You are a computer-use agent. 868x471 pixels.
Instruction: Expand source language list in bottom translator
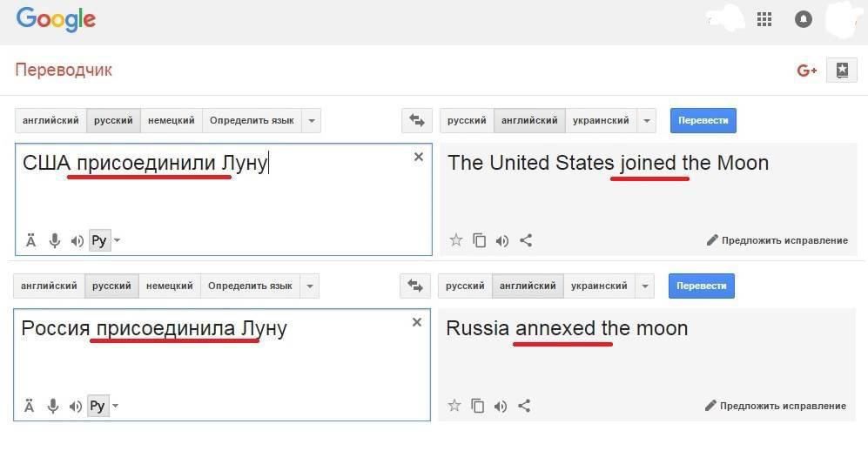pyautogui.click(x=310, y=286)
